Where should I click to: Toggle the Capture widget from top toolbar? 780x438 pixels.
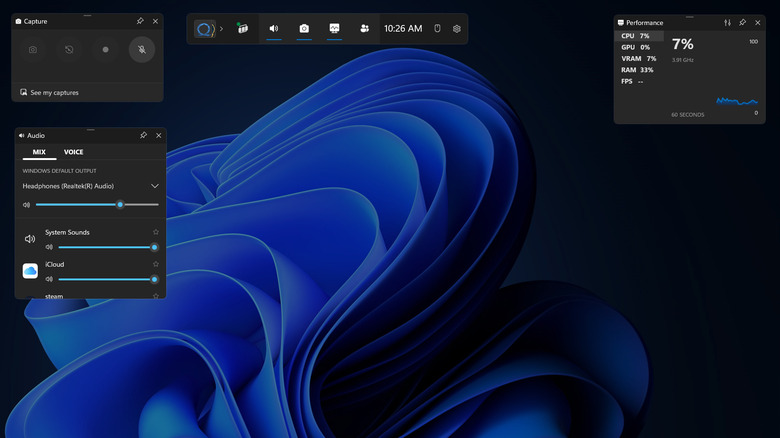[304, 28]
